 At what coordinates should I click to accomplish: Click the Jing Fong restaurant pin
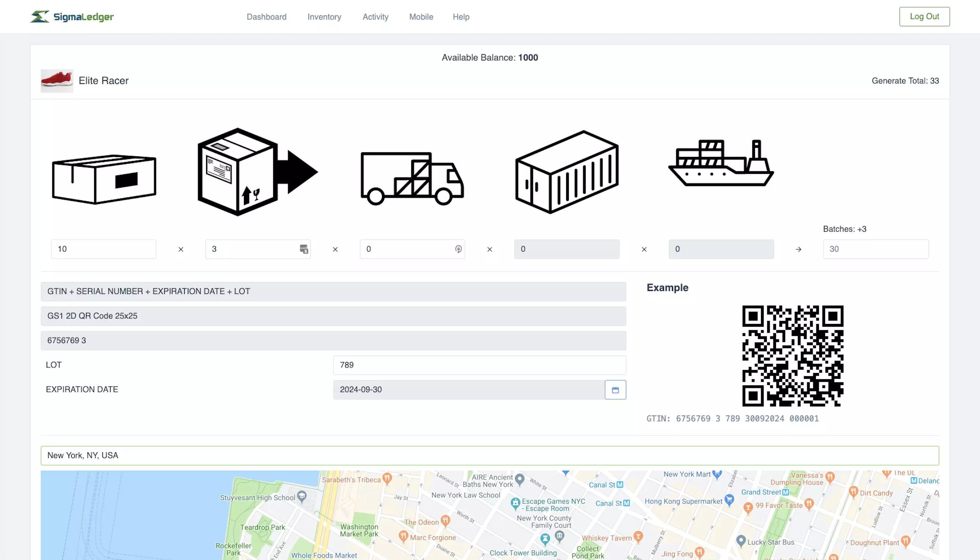click(699, 553)
